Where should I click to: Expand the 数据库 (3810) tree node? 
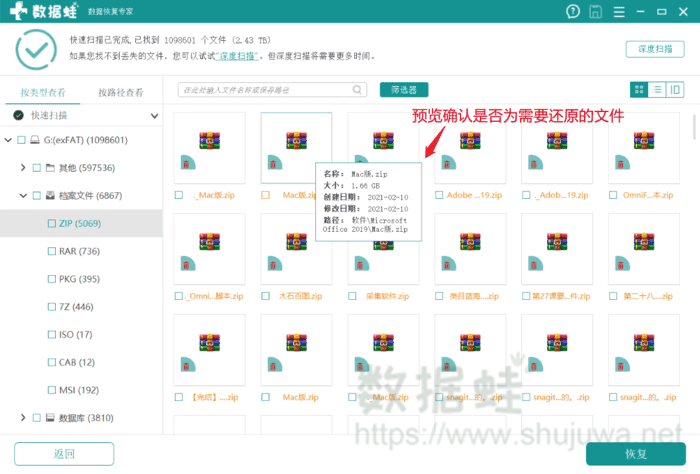[23, 418]
